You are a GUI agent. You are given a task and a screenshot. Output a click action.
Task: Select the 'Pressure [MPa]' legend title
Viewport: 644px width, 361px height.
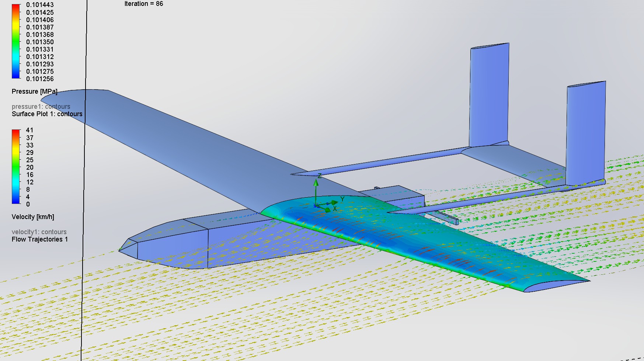coord(35,91)
